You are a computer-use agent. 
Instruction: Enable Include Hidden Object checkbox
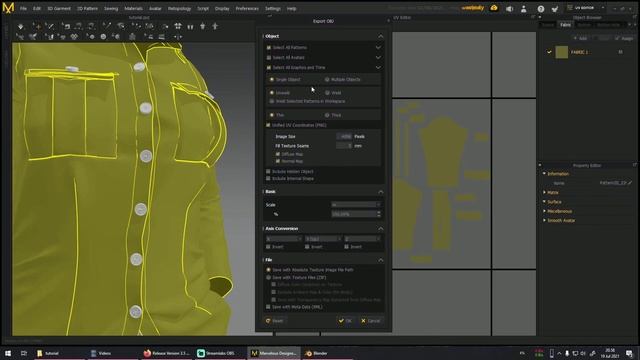click(x=268, y=171)
